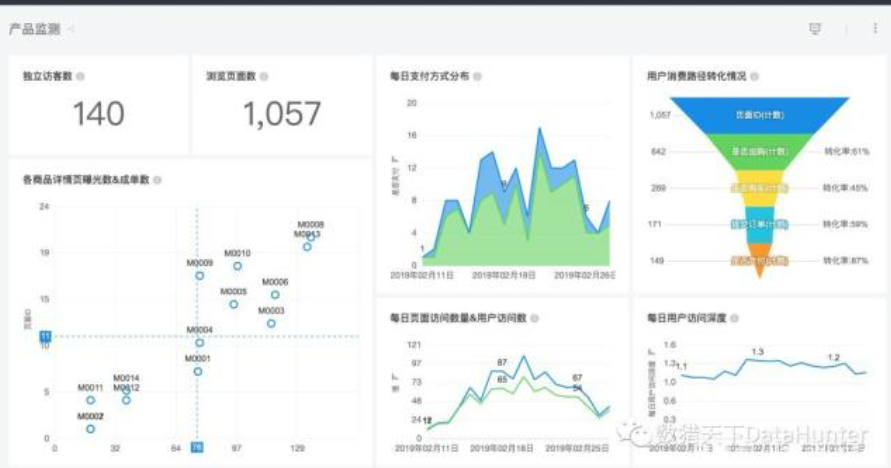The image size is (891, 468).
Task: Click the 289 value beside funnel
Action: click(658, 188)
